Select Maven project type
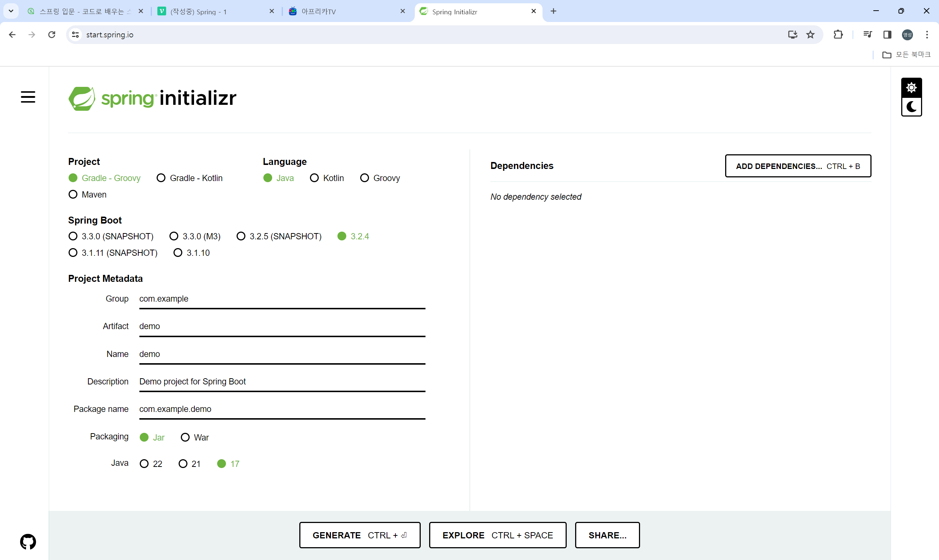The width and height of the screenshot is (939, 560). [73, 194]
